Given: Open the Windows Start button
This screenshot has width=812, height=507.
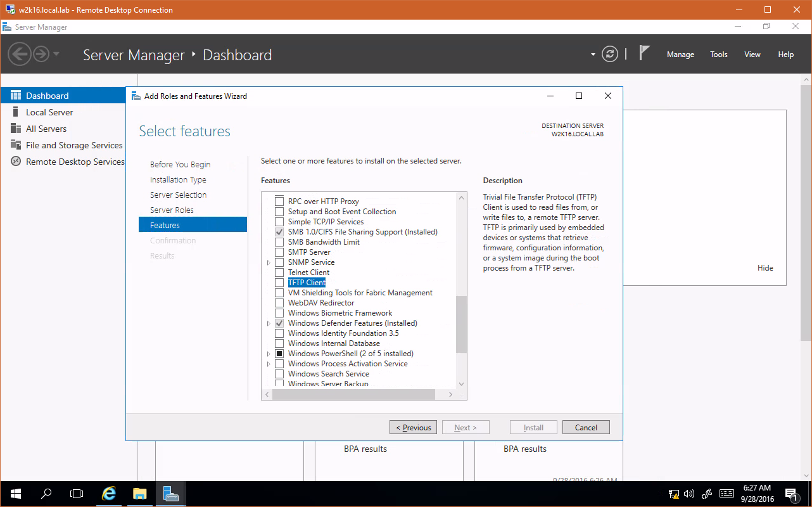Looking at the screenshot, I should 15,494.
